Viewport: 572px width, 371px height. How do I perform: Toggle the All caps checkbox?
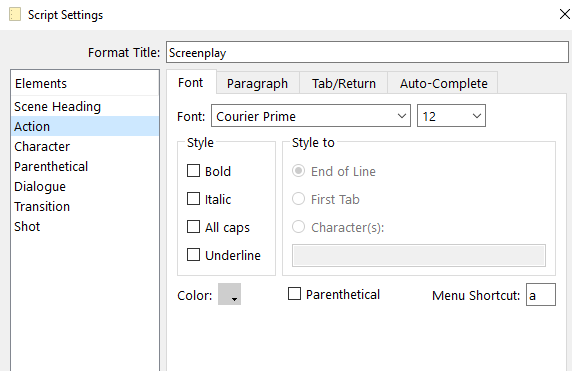point(193,227)
